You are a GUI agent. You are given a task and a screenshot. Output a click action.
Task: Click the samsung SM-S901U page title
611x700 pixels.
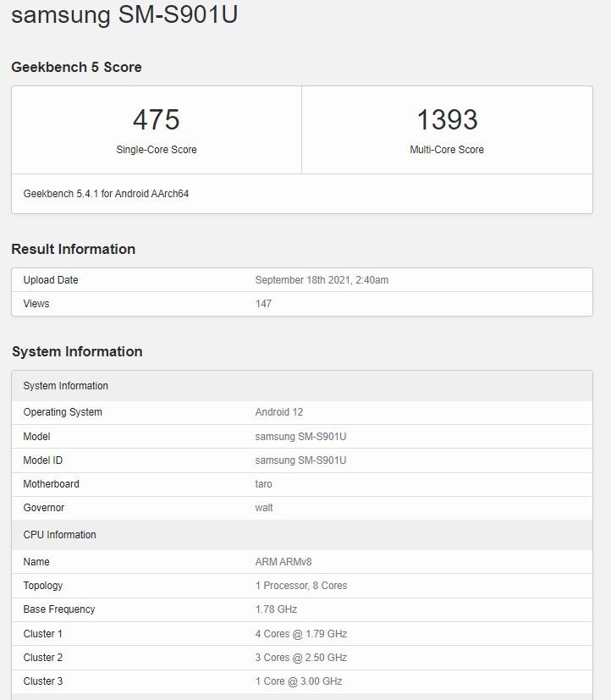tap(124, 15)
